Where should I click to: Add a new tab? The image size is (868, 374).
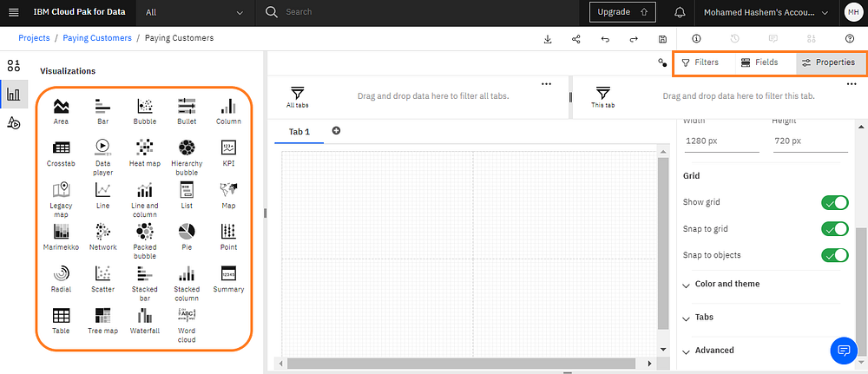pos(336,131)
